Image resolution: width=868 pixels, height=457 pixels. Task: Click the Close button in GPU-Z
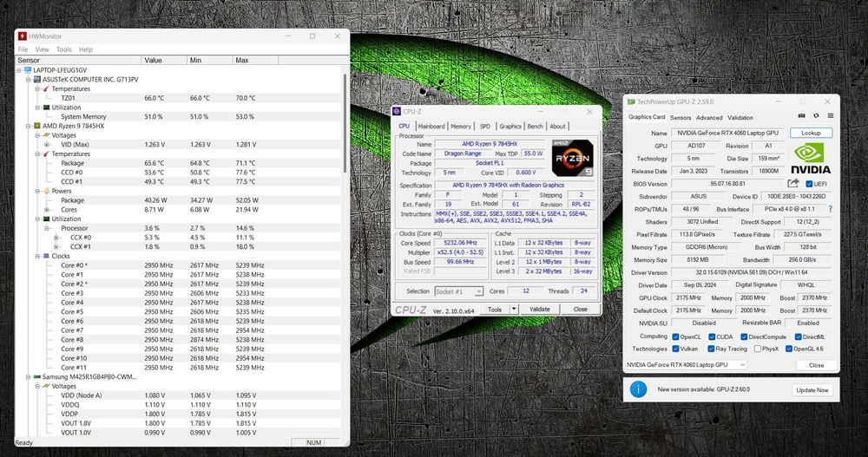pyautogui.click(x=816, y=365)
